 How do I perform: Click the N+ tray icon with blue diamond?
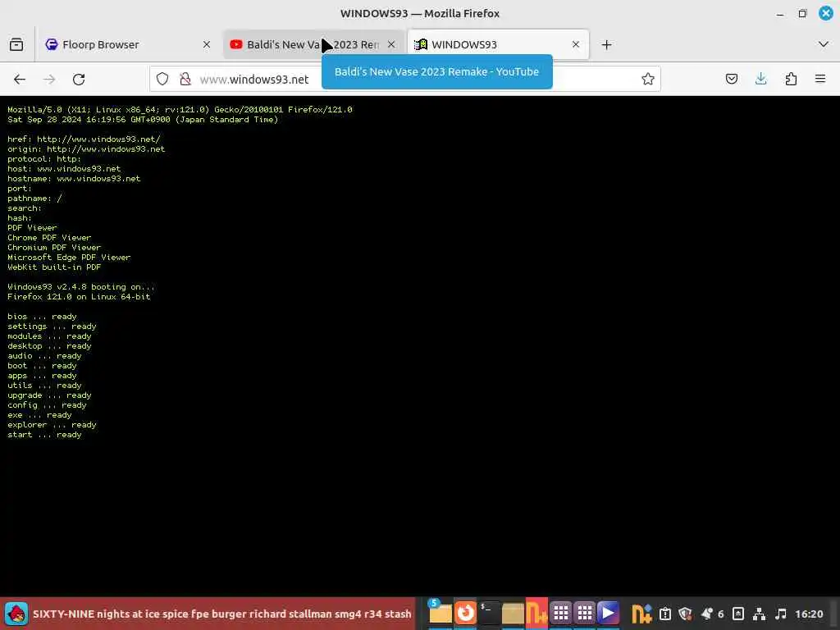641,614
